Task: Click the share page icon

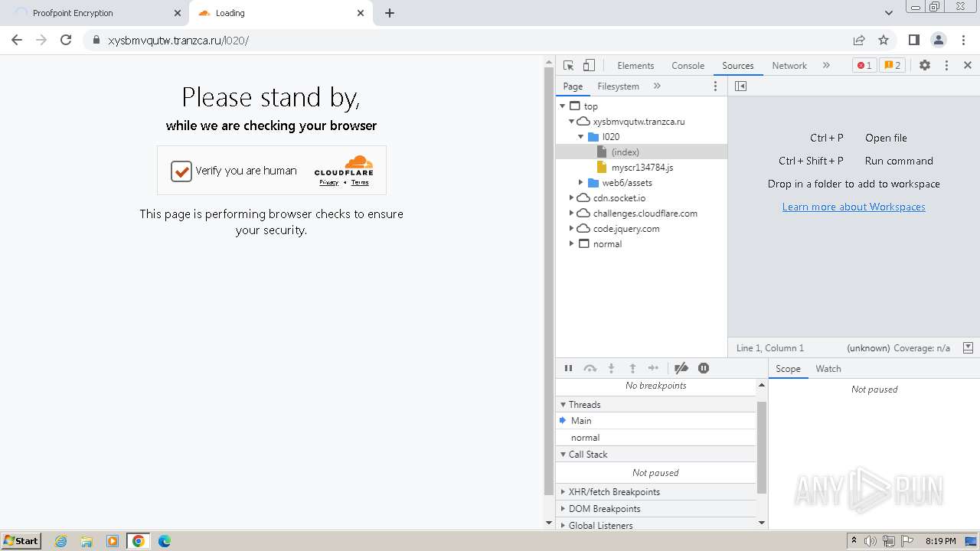Action: [859, 40]
